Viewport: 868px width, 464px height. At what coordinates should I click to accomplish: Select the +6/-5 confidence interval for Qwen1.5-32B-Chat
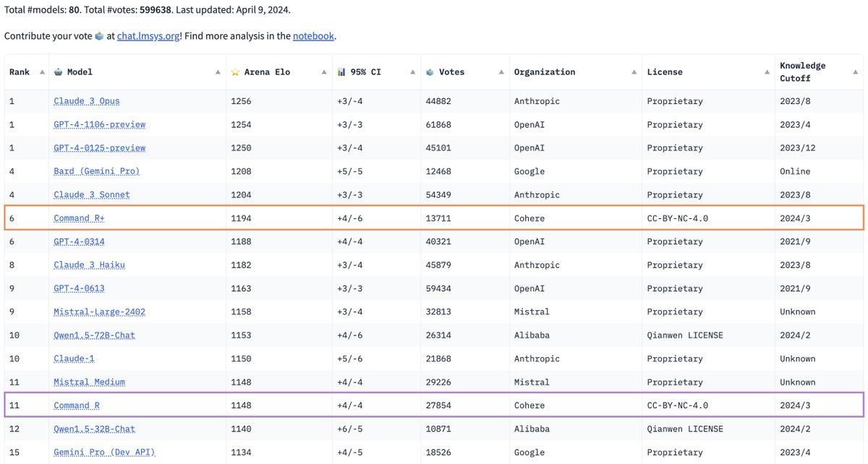(x=349, y=429)
